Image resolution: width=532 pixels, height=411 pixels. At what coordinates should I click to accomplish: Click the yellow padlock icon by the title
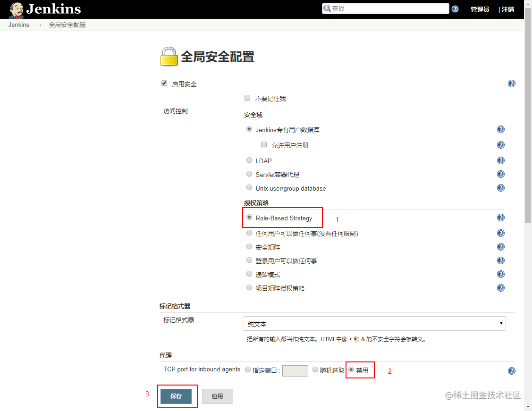pos(169,56)
